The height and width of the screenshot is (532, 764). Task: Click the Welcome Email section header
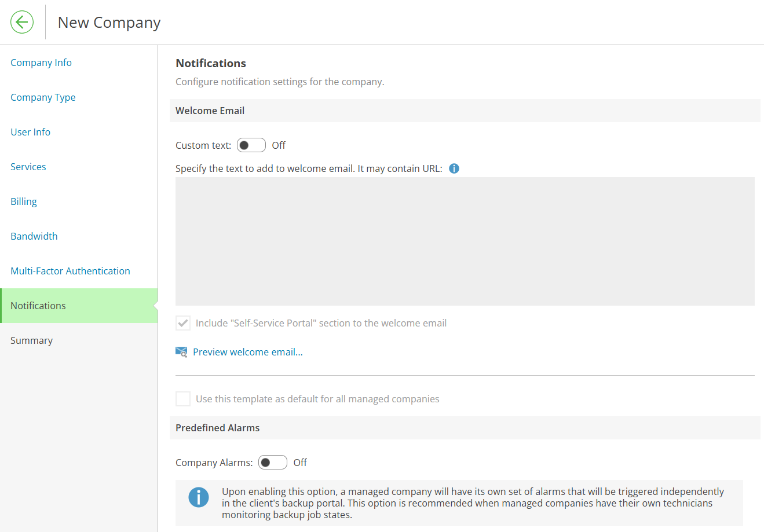pos(465,111)
